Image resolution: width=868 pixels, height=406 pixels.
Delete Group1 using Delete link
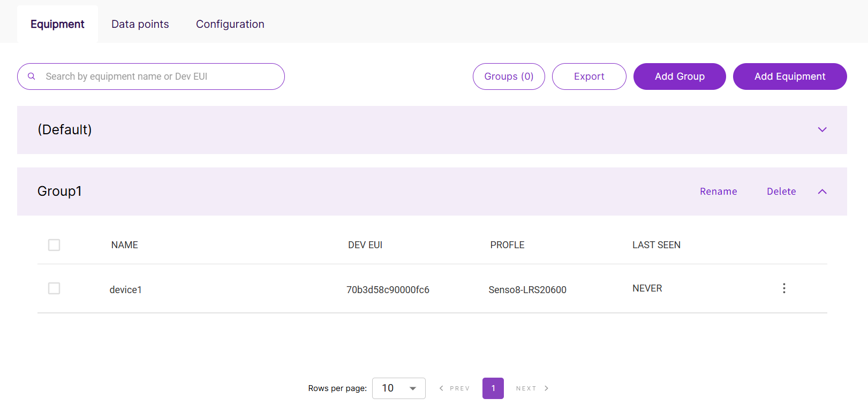point(781,191)
